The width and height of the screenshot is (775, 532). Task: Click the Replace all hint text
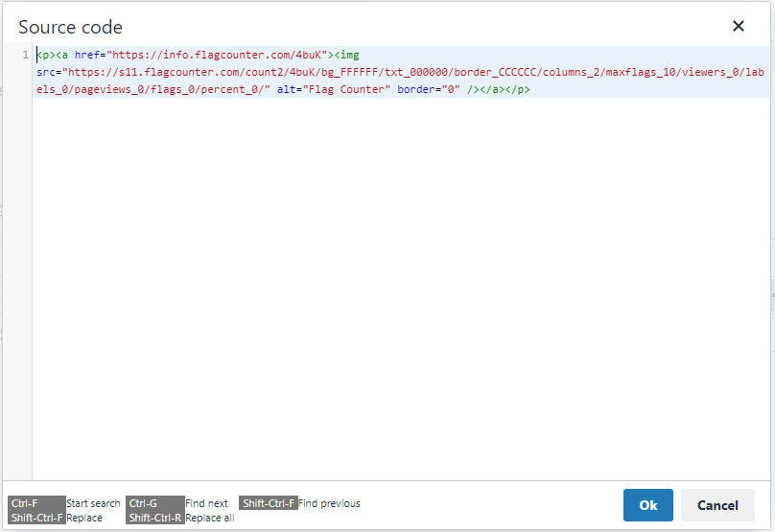(209, 518)
